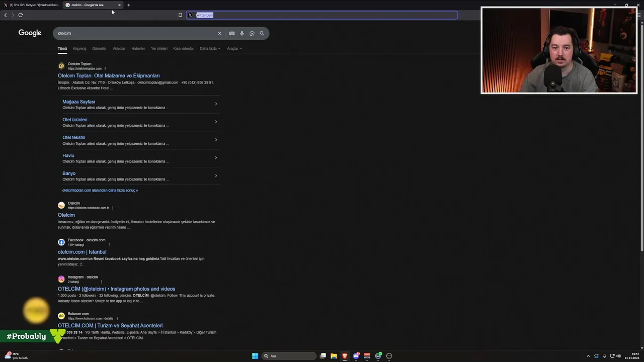Image resolution: width=644 pixels, height=362 pixels.
Task: Bookmark this page using the bookmark icon
Action: coord(180,15)
